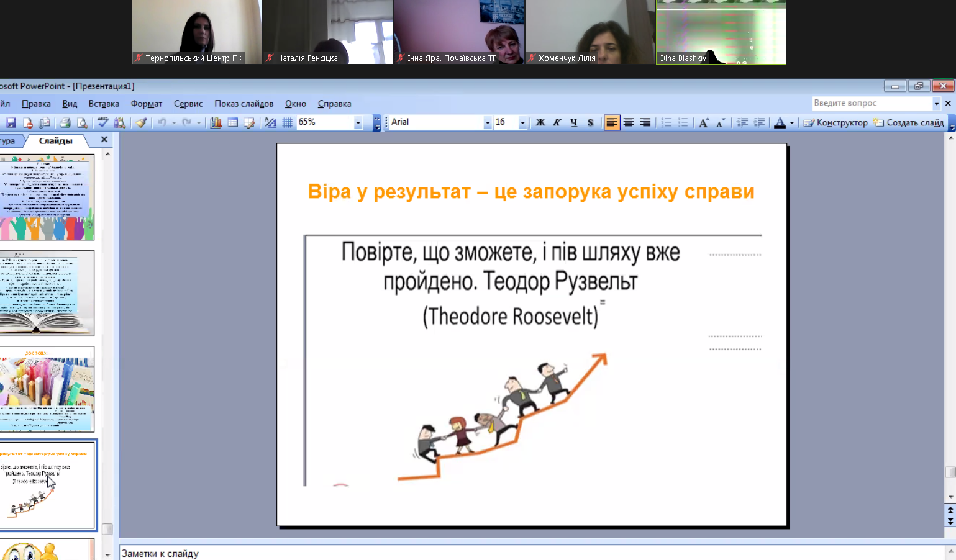Select the open book slide thumbnail
The height and width of the screenshot is (560, 956).
coord(47,293)
